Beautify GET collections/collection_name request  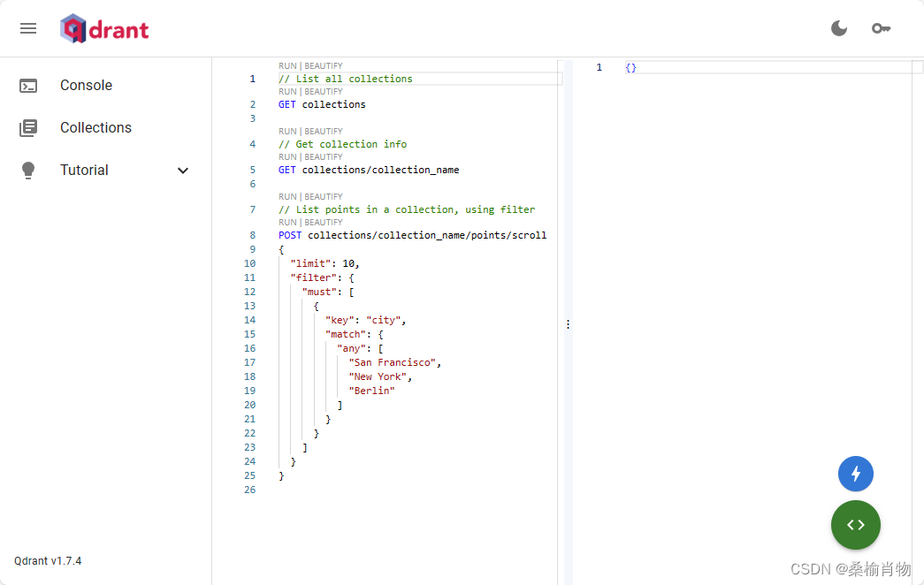click(x=324, y=157)
